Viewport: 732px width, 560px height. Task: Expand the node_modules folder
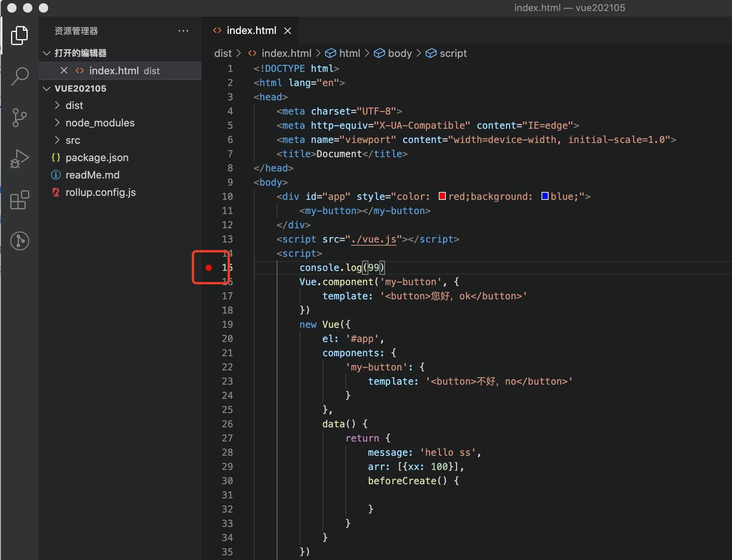(x=57, y=123)
